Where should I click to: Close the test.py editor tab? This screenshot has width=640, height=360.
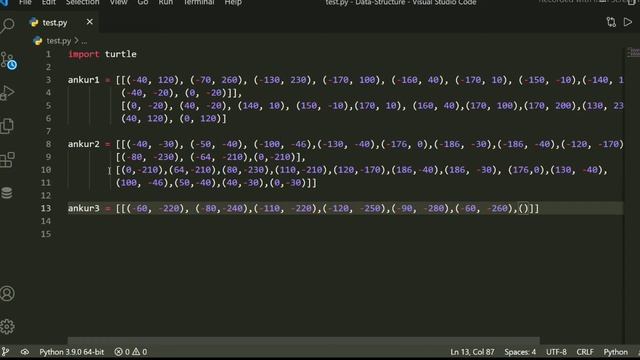[89, 22]
